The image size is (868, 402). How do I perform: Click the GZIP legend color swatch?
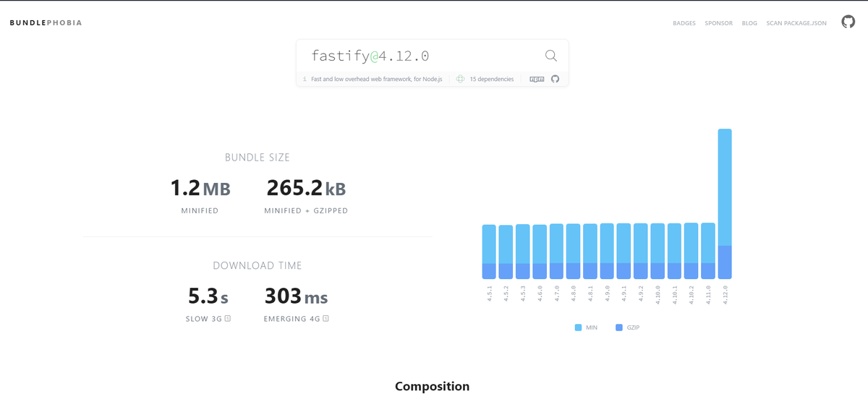coord(618,328)
